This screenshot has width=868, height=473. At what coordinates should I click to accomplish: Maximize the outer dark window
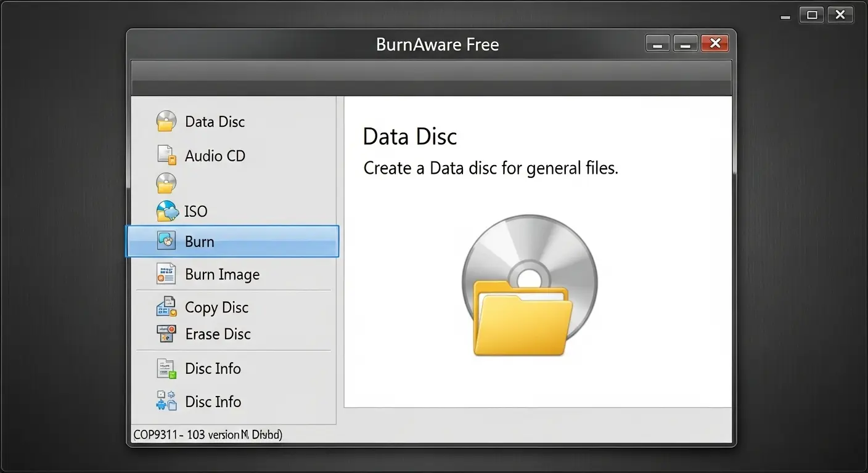coord(812,15)
